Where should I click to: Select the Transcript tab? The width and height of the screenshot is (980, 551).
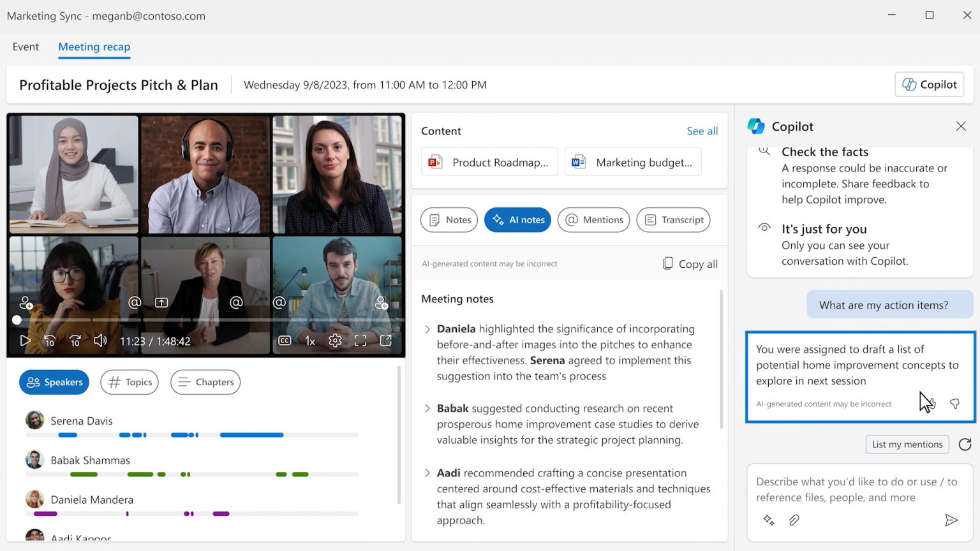[x=674, y=220]
